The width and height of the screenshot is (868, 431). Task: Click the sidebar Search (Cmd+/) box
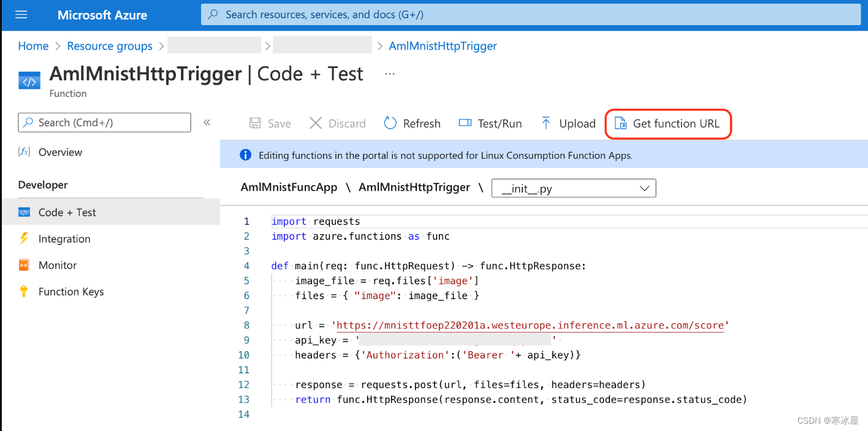point(104,123)
